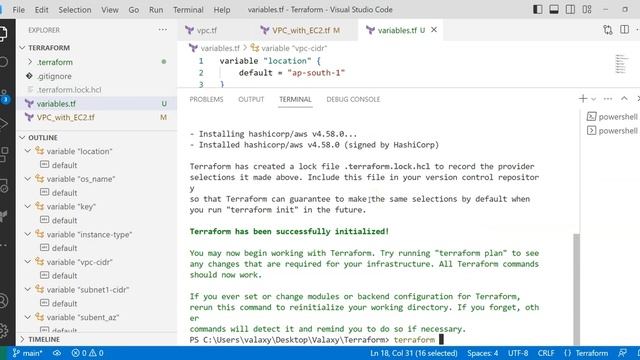640x360 pixels.
Task: Collapse variable "subnet1-cidr" in outline
Action: (x=28, y=289)
